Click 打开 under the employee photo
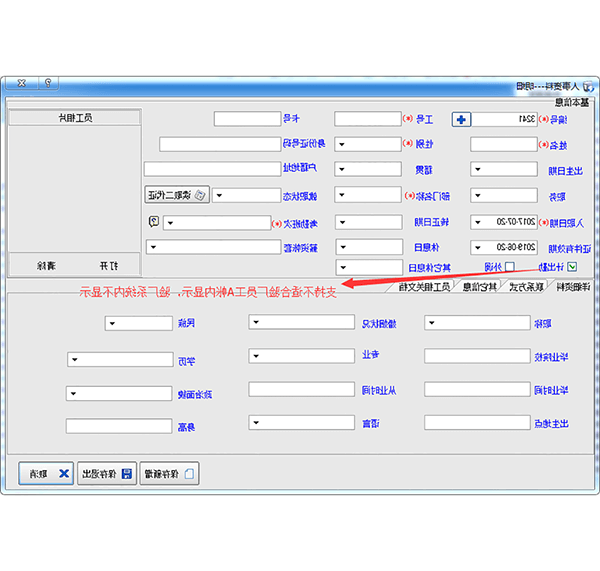 108,266
